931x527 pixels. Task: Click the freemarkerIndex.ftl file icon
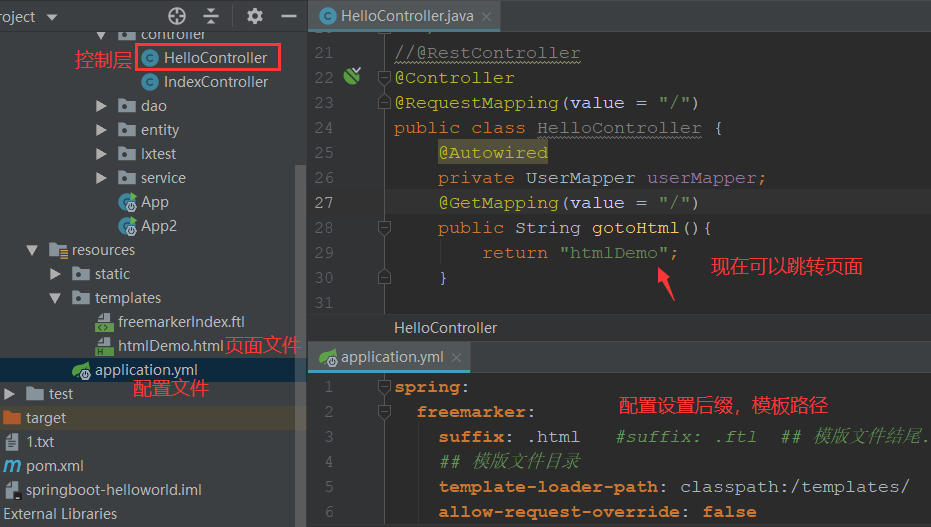(x=104, y=322)
